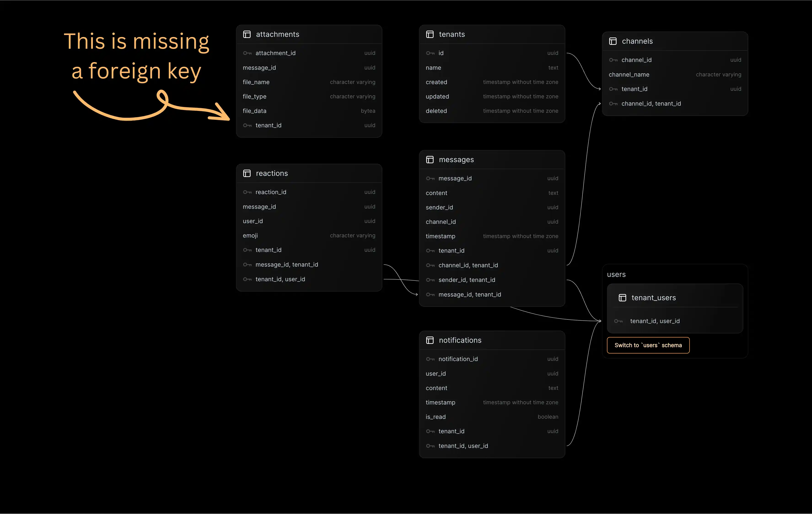Click the notifications table icon
This screenshot has height=514, width=812.
click(430, 340)
